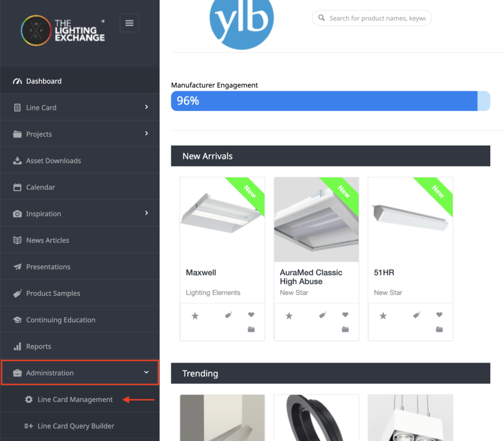Toggle the heart favorite on Maxwell card

coord(251,314)
